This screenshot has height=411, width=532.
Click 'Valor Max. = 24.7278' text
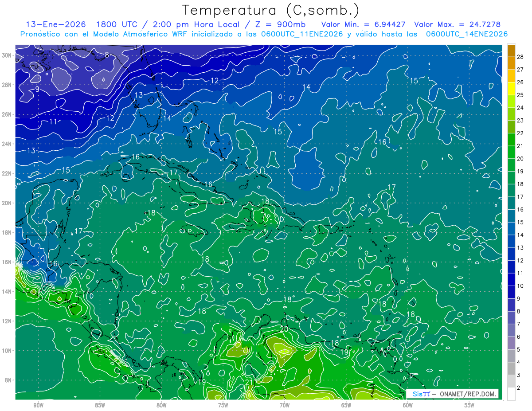click(457, 24)
